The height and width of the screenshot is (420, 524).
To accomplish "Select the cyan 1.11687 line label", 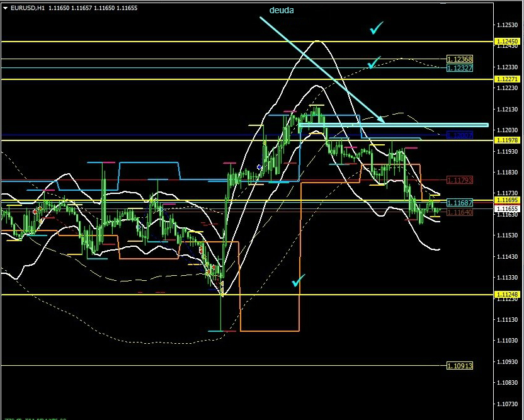I will 460,203.
